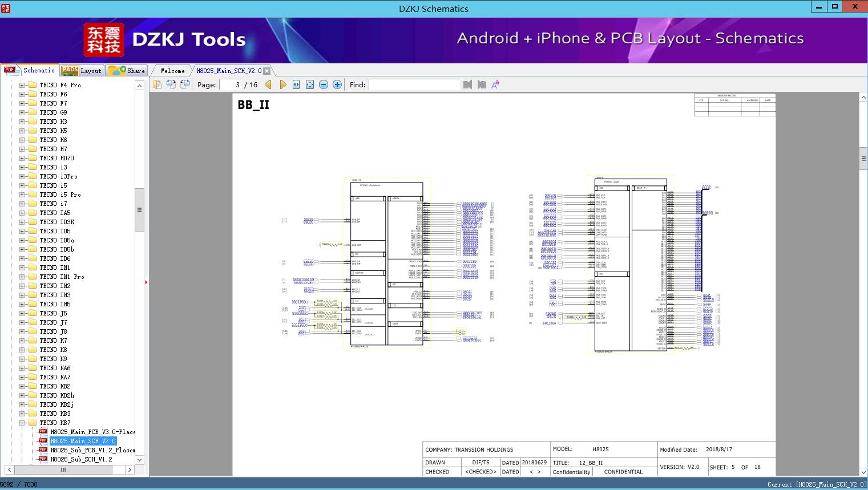The width and height of the screenshot is (868, 490).
Task: Open H8025_Sub_PCB_V1.2 placement file
Action: 92,450
